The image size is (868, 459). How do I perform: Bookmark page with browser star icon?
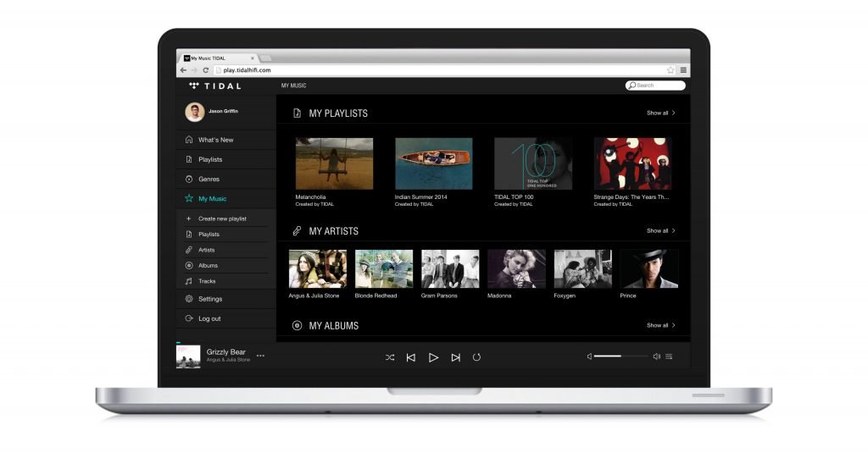(670, 70)
